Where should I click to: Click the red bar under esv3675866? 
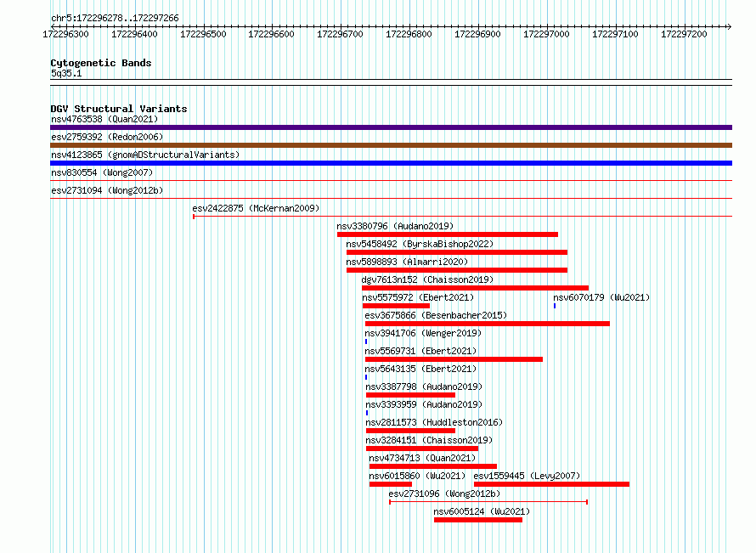(x=488, y=324)
